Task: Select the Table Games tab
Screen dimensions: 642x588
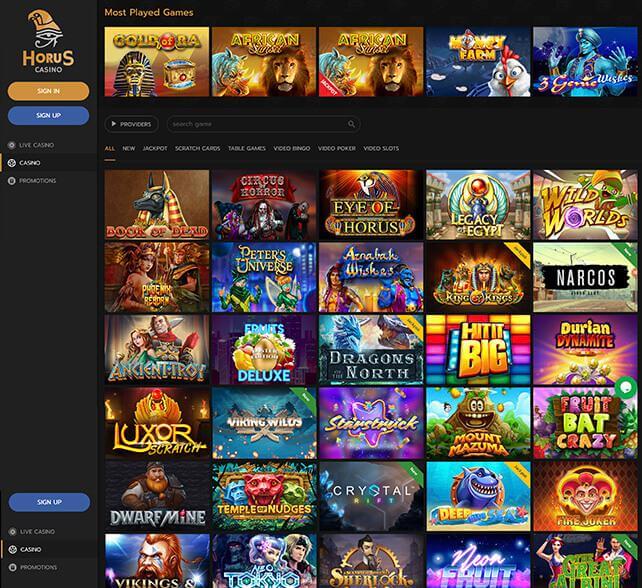Action: click(x=247, y=148)
